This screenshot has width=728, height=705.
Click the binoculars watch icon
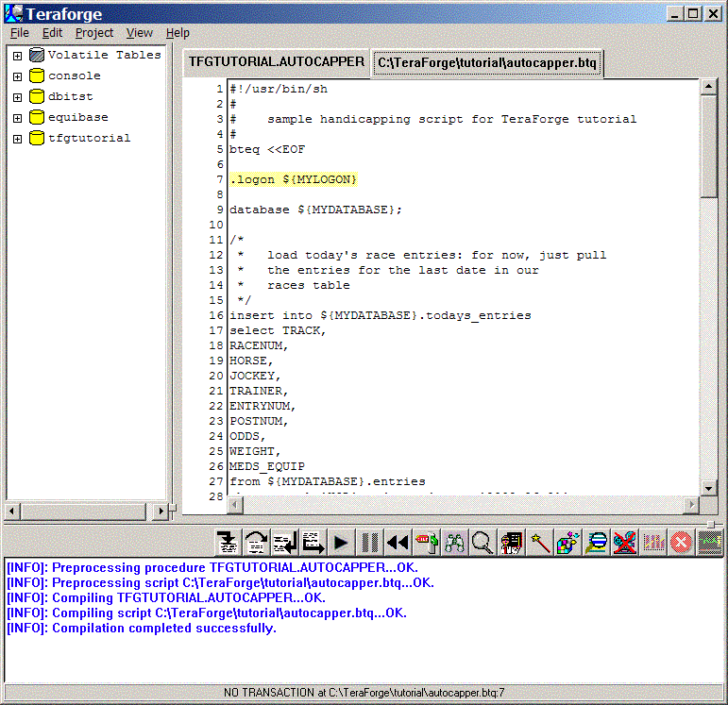click(x=454, y=542)
